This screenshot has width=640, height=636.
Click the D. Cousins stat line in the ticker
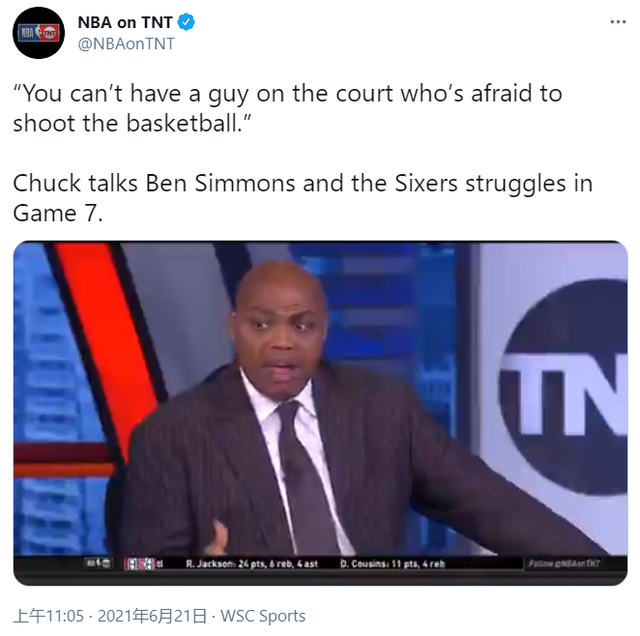[x=392, y=564]
